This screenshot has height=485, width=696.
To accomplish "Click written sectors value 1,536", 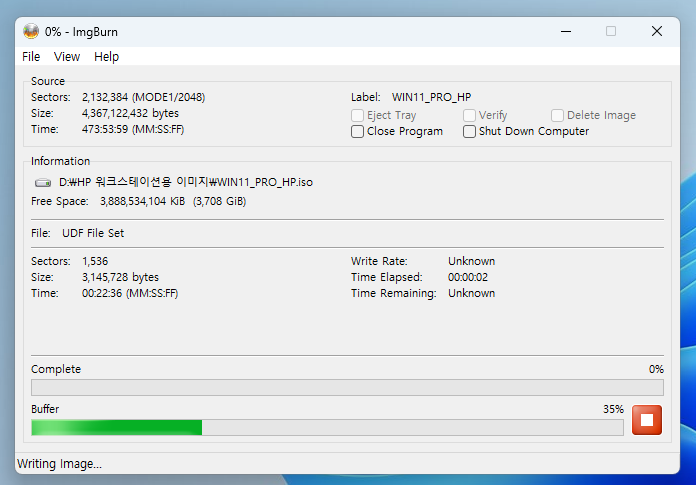I will tap(95, 261).
